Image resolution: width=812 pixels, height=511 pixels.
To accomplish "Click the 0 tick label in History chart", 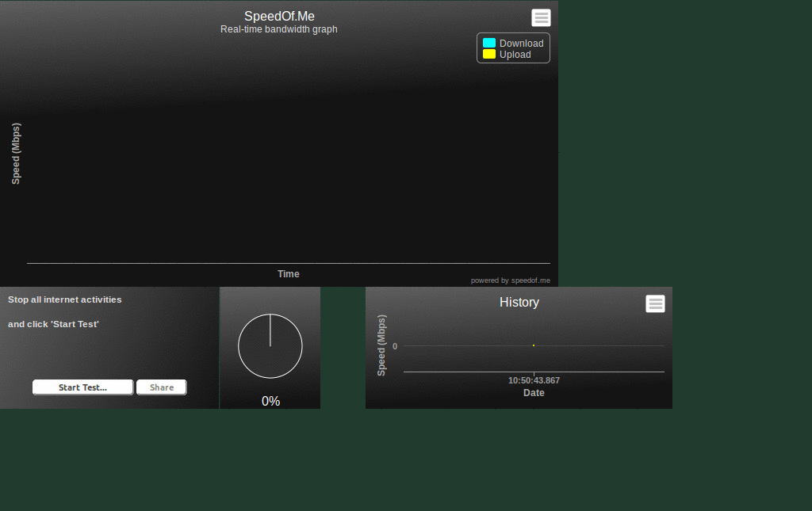I will 395,346.
